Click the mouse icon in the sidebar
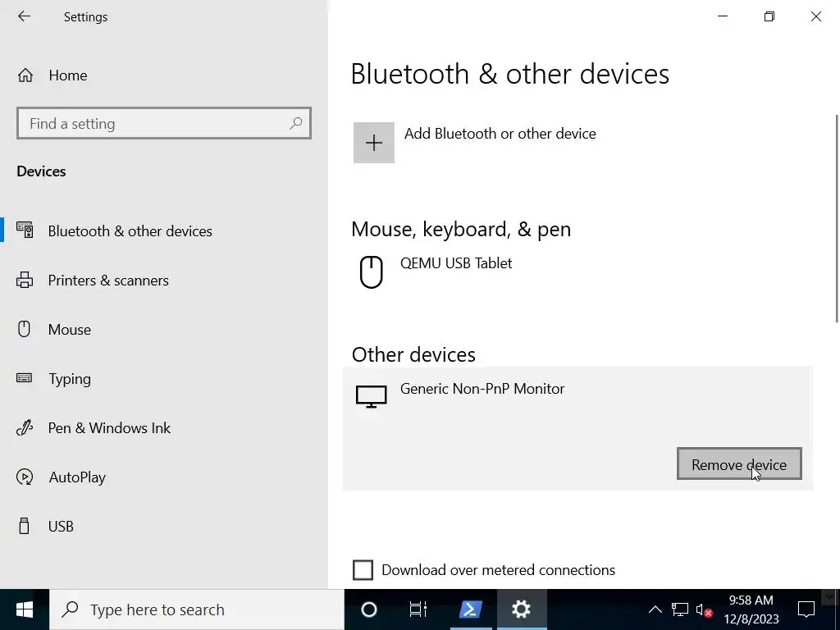This screenshot has width=840, height=630. [x=24, y=329]
